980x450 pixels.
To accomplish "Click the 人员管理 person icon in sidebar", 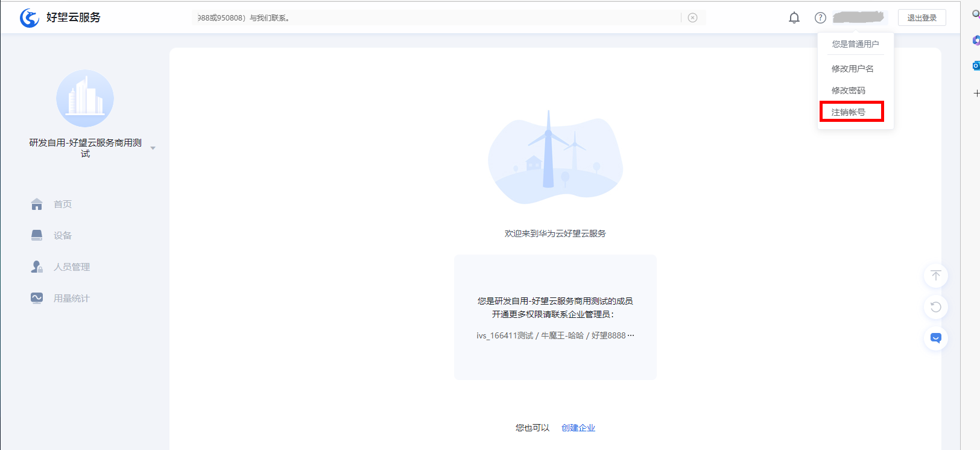I will [37, 267].
